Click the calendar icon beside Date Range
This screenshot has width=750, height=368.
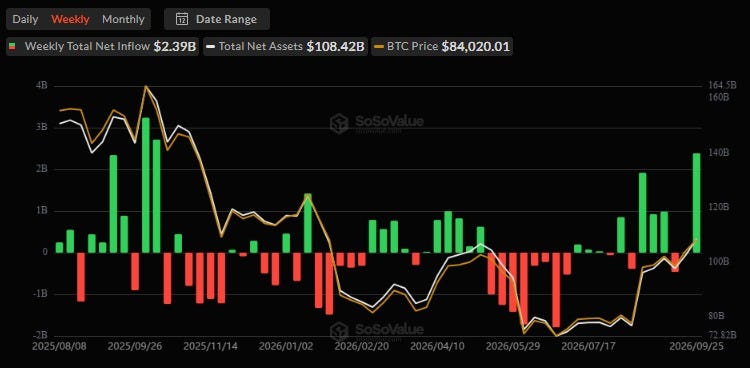tap(182, 19)
